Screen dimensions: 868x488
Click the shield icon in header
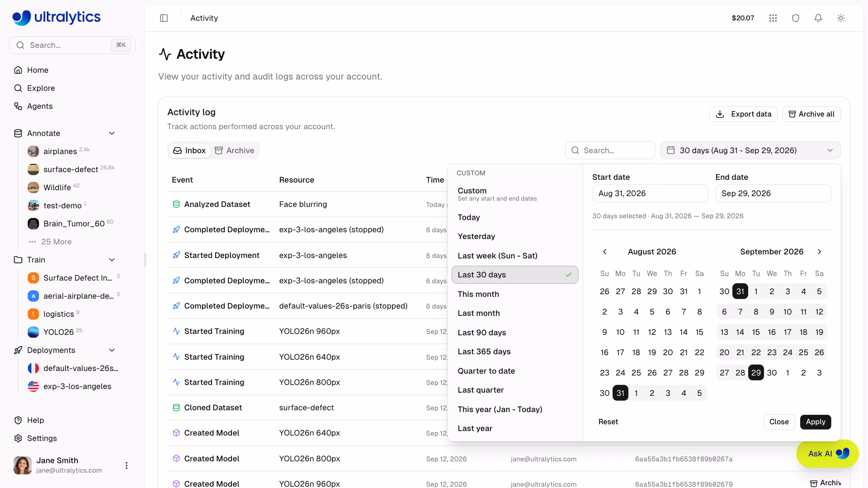(x=796, y=18)
